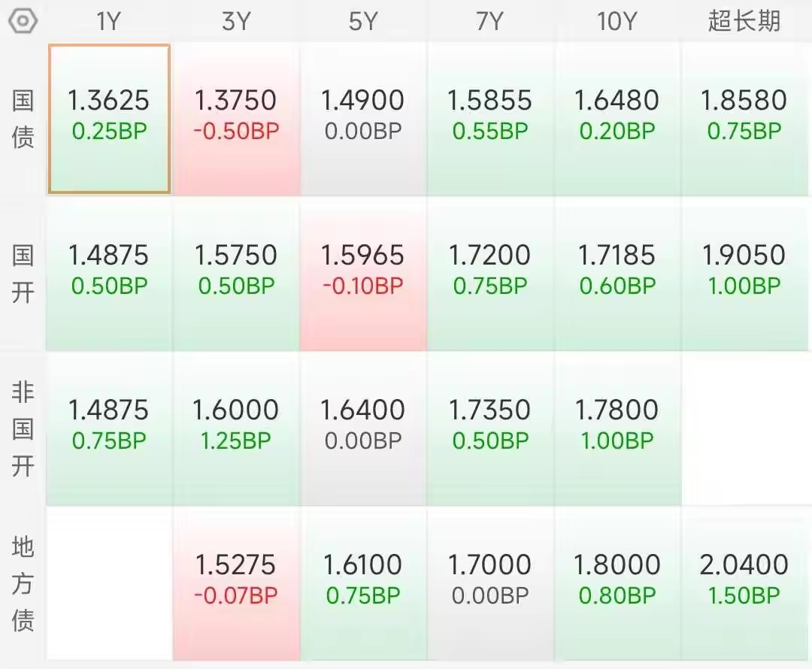Open the 国债 10Y cell 1.6480
The height and width of the screenshot is (669, 812).
coord(617,119)
